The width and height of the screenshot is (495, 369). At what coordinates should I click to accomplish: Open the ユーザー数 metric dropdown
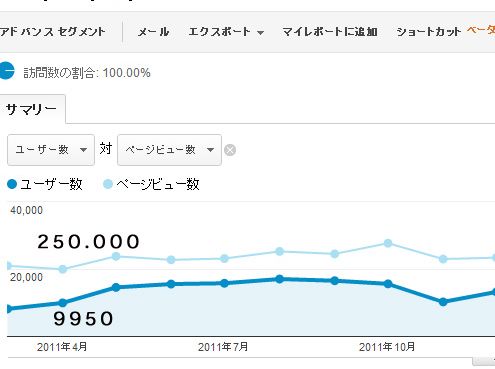coord(51,150)
